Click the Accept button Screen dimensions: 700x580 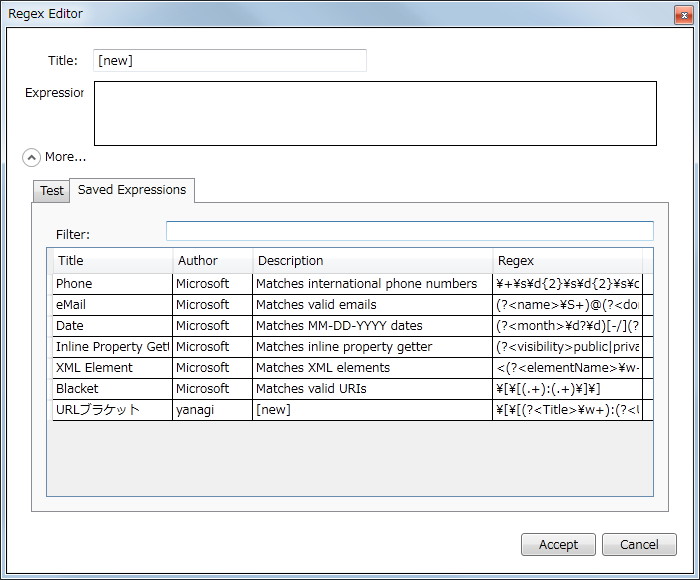pos(558,544)
